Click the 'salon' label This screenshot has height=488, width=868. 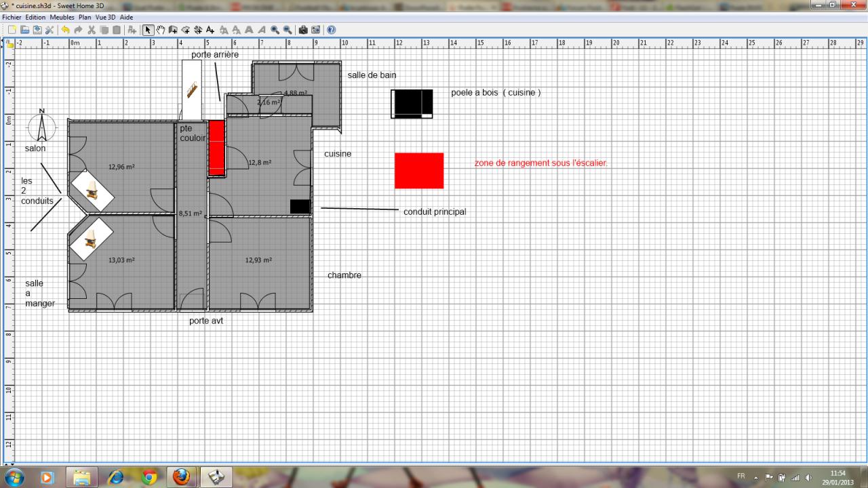point(35,148)
